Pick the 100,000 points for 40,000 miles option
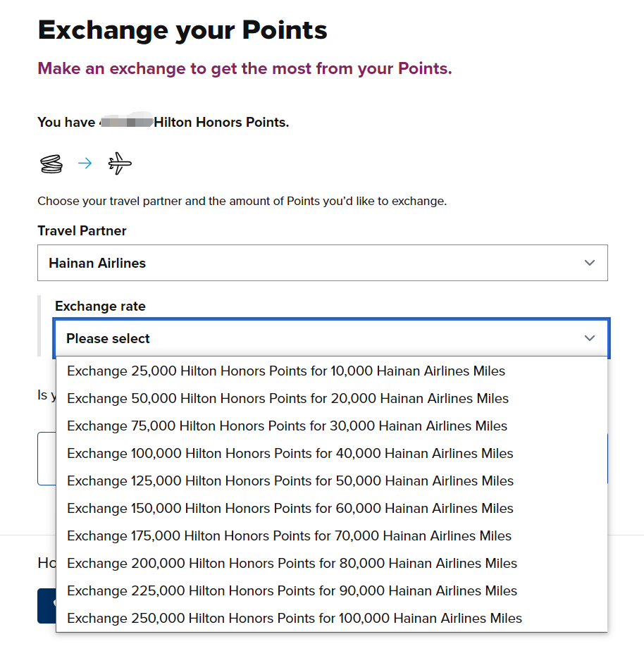This screenshot has height=663, width=644. pyautogui.click(x=332, y=453)
